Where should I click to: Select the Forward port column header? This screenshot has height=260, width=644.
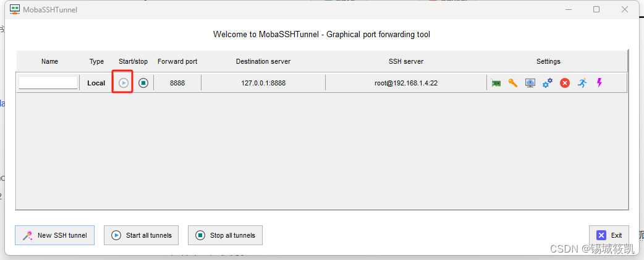click(177, 61)
